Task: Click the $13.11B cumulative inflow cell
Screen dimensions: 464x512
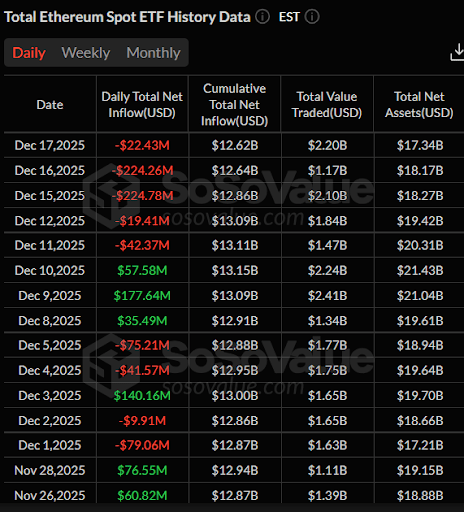Action: coord(235,245)
